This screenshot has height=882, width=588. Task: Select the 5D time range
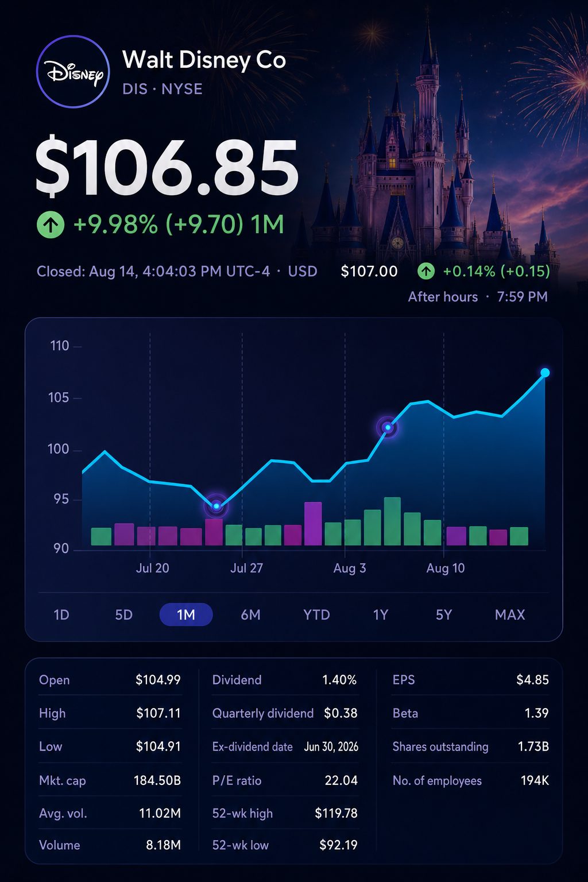[x=123, y=615]
